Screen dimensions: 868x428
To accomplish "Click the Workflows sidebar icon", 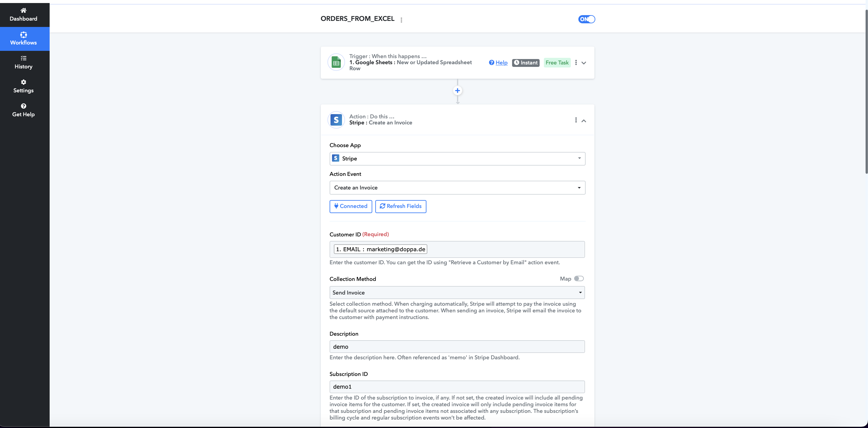I will point(23,35).
